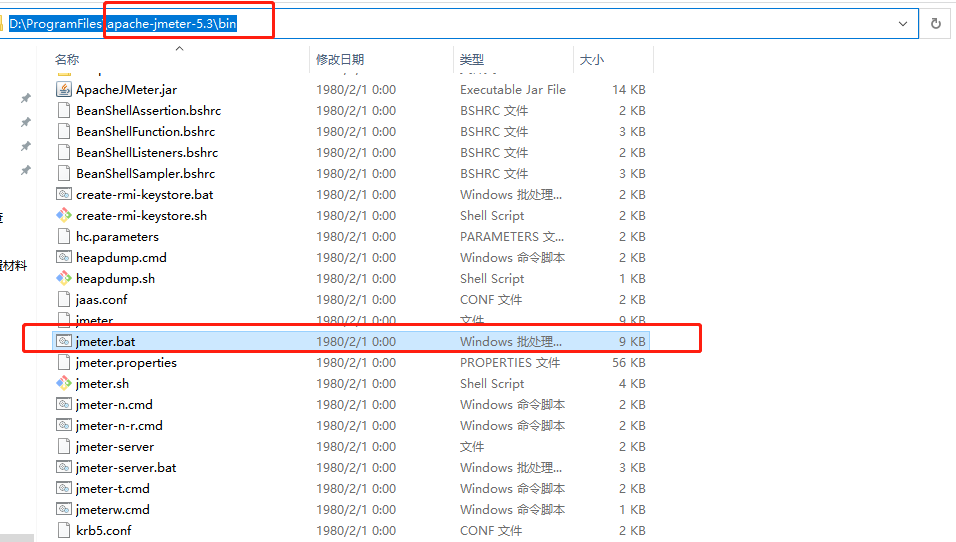Screen dimensions: 956x542
Task: Click the 4 KB size of jmeter.sh
Action: coord(632,383)
